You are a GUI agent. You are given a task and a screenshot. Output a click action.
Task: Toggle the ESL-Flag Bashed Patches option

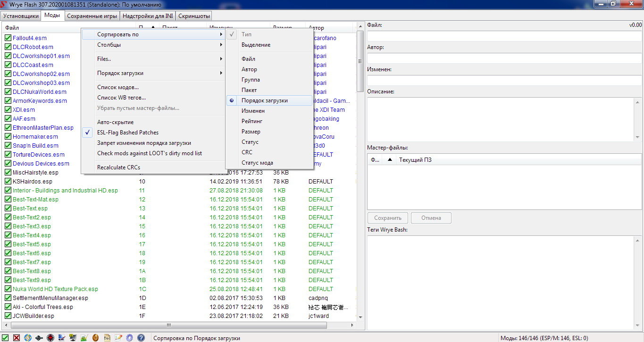128,133
